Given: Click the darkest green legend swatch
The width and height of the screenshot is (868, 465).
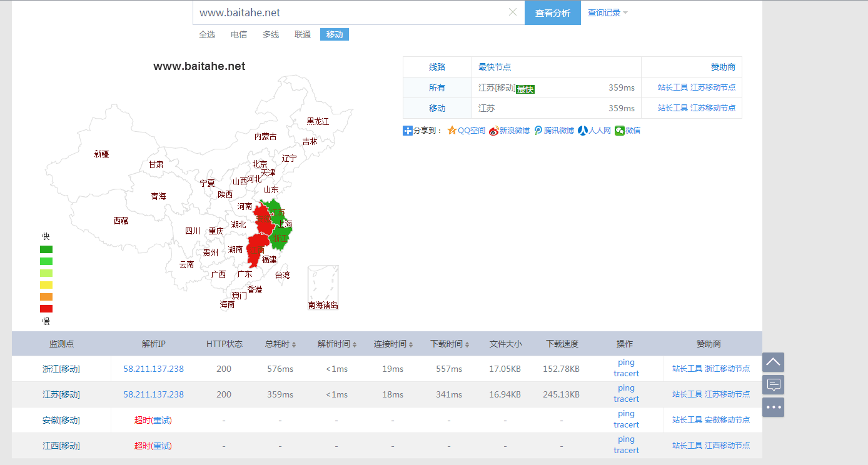Looking at the screenshot, I should pos(46,249).
